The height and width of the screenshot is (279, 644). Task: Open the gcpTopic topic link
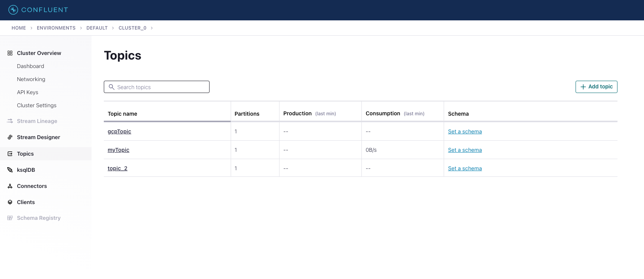(119, 131)
